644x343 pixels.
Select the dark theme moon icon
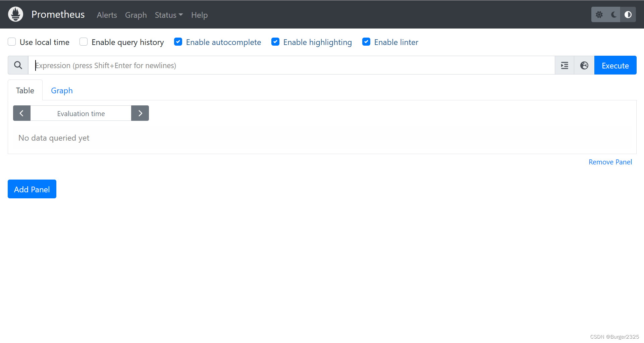click(614, 15)
